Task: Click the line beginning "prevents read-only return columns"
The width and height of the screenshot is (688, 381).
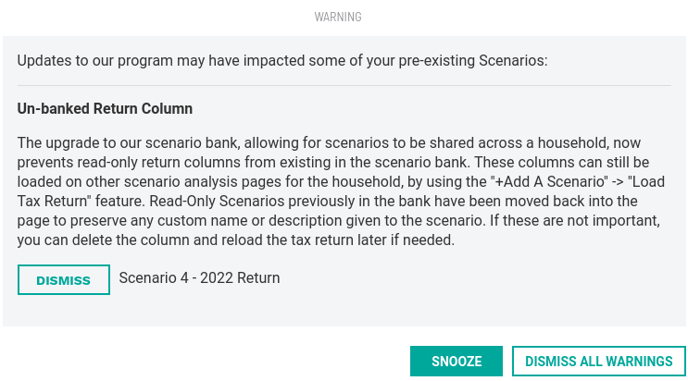Action: coord(333,162)
